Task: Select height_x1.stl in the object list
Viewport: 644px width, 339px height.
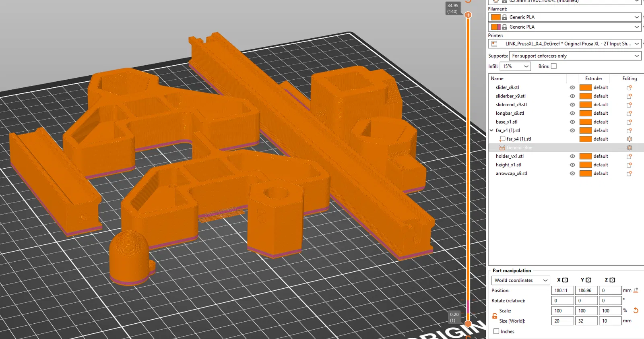Action: (509, 165)
